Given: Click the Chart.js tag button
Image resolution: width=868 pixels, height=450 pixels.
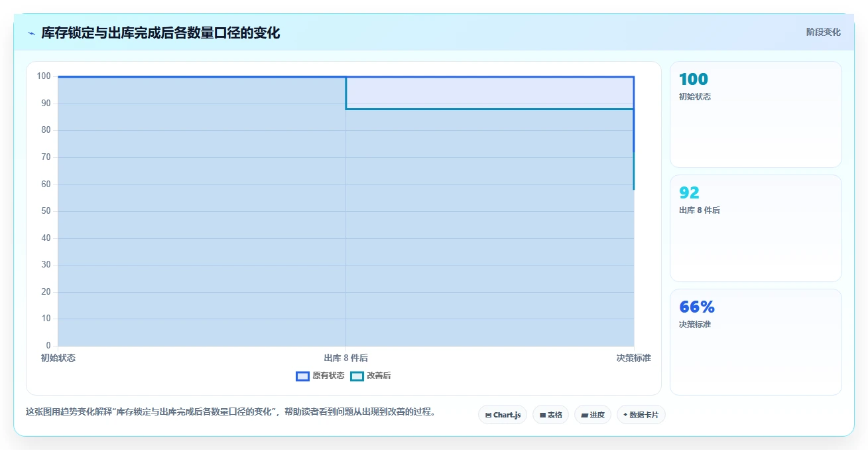Looking at the screenshot, I should coord(503,415).
